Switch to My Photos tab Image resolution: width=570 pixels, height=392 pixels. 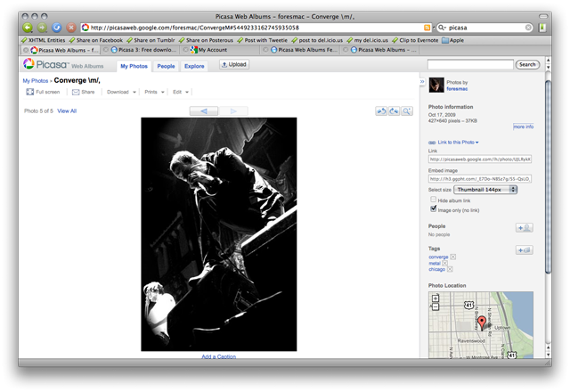[134, 66]
